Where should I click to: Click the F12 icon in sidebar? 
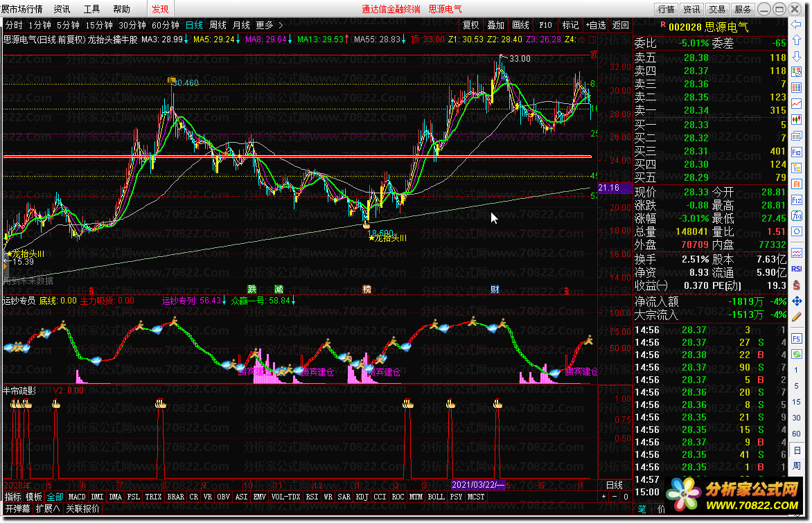[x=797, y=200]
